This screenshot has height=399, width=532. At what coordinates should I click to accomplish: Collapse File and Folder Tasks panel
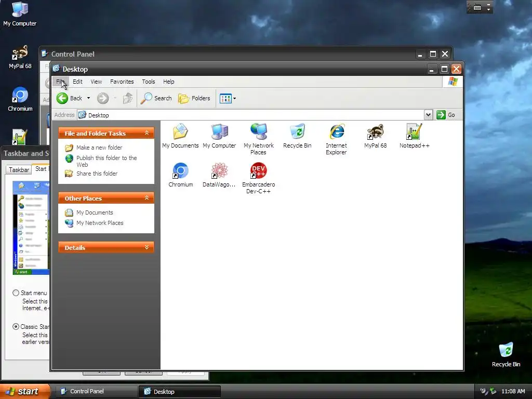pos(147,133)
